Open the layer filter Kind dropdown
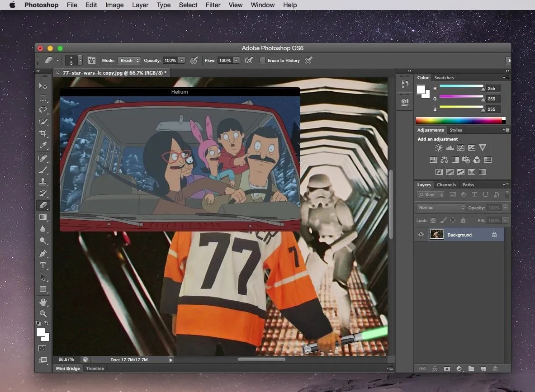This screenshot has height=392, width=535. tap(431, 195)
